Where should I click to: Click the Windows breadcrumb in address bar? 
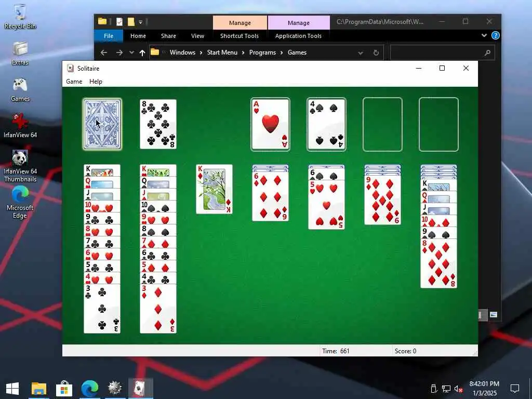tap(182, 52)
